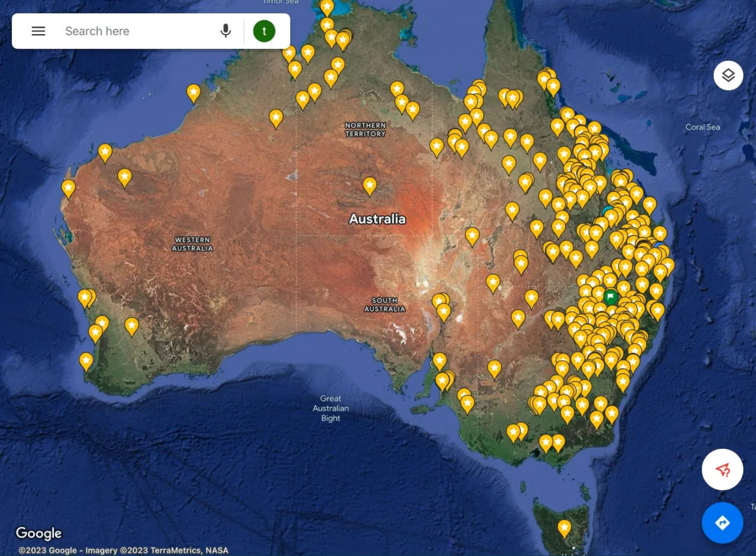Click the Western Australia state label
Screen dimensions: 756x556
192,244
